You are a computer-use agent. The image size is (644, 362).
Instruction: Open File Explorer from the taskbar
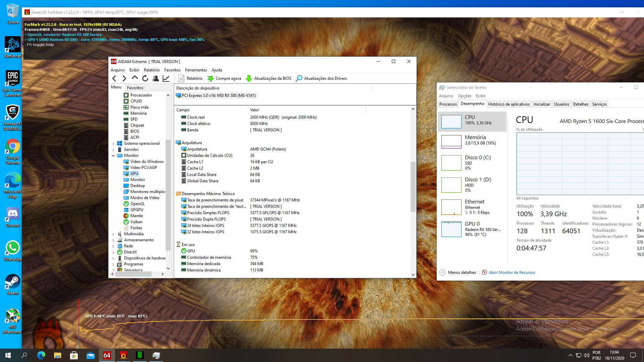[57, 355]
